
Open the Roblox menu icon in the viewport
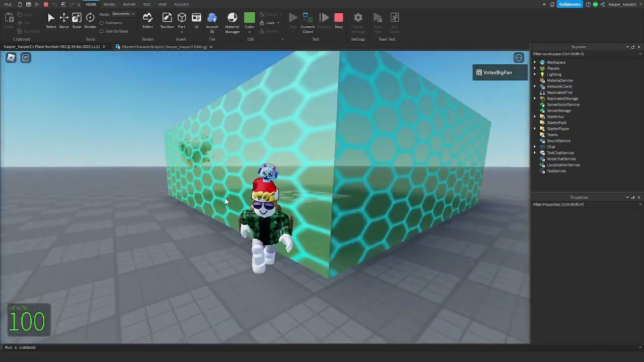click(11, 58)
